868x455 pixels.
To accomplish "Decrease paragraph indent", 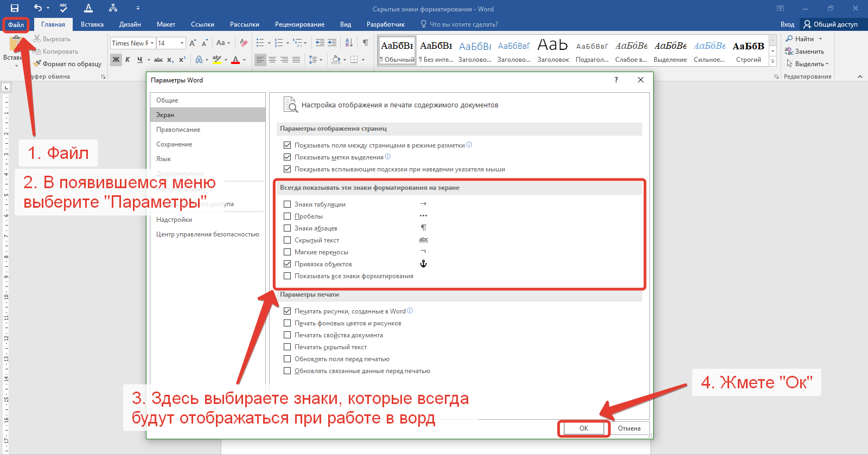I will tap(320, 43).
